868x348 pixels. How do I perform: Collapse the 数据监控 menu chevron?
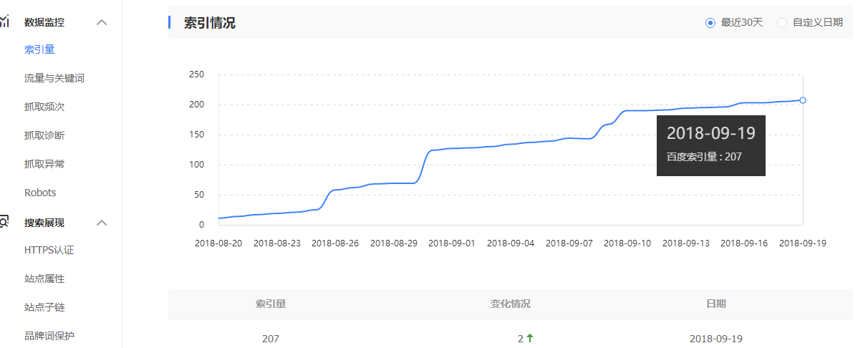[x=102, y=22]
